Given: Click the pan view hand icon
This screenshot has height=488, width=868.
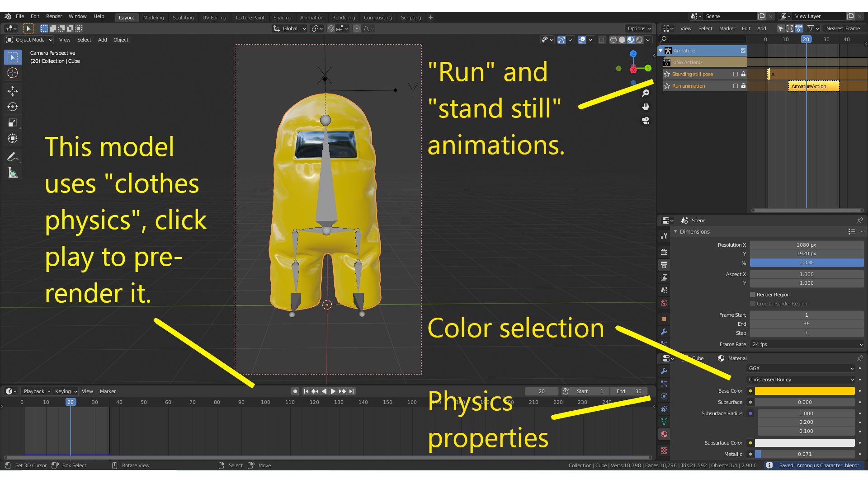Looking at the screenshot, I should click(x=646, y=107).
